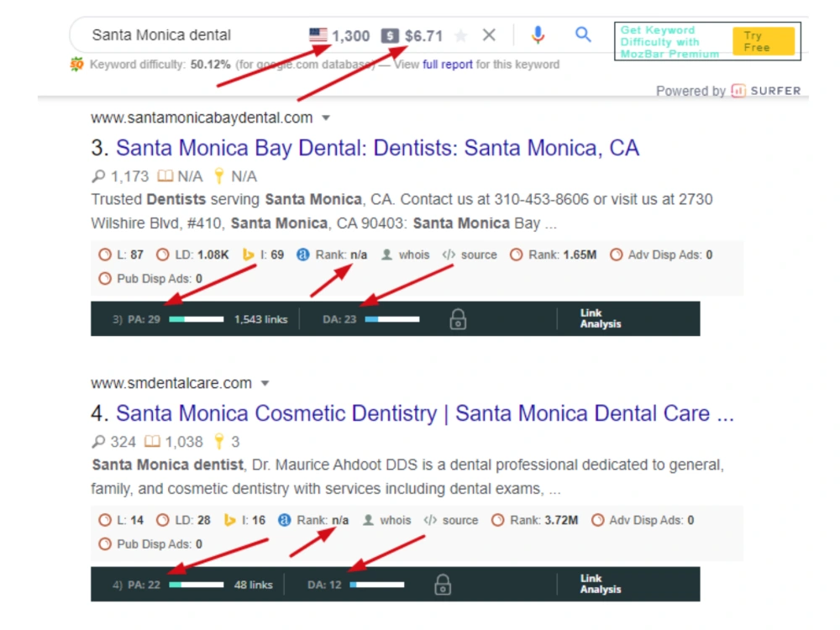Open the full report link
Image resolution: width=840 pixels, height=630 pixels.
tap(448, 65)
